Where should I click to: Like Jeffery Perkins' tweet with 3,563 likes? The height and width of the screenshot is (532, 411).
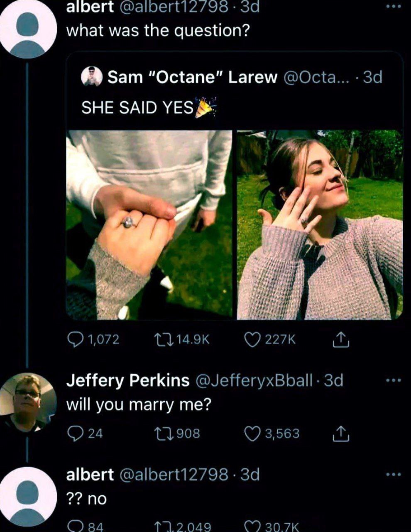coord(251,433)
